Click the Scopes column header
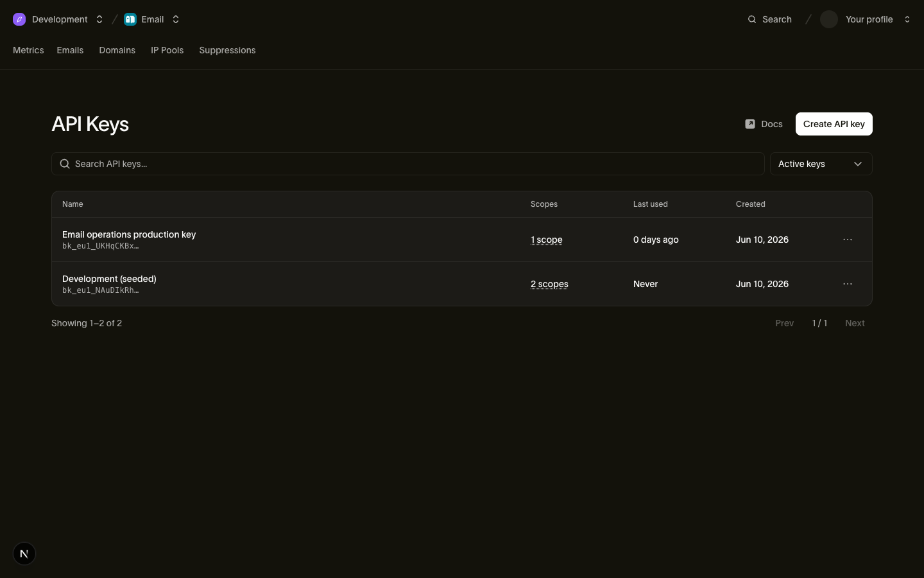 (x=544, y=204)
